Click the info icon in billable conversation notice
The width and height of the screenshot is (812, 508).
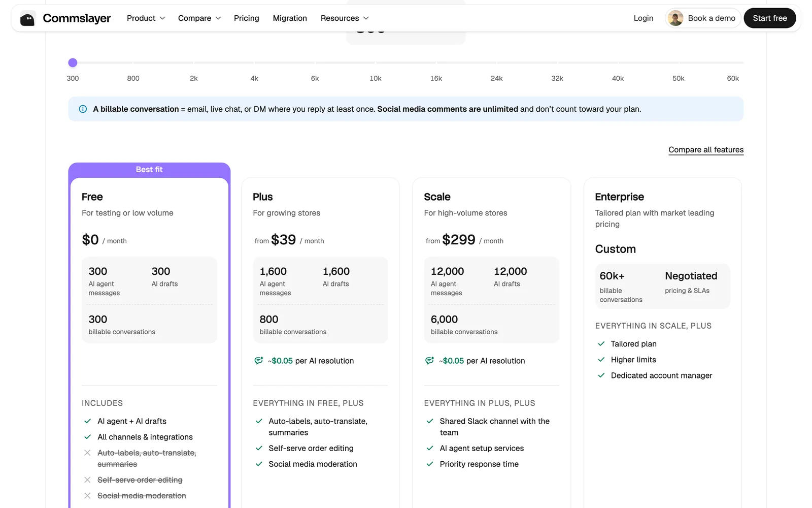tap(83, 109)
